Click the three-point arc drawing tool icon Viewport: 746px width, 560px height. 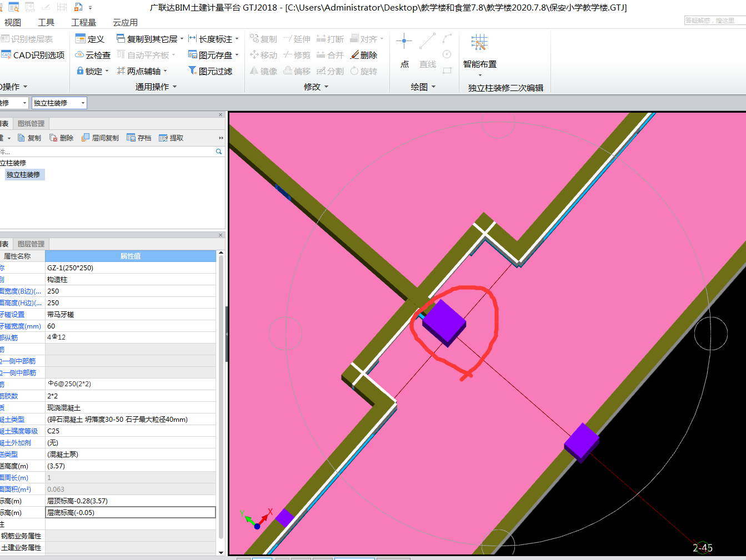[x=447, y=38]
